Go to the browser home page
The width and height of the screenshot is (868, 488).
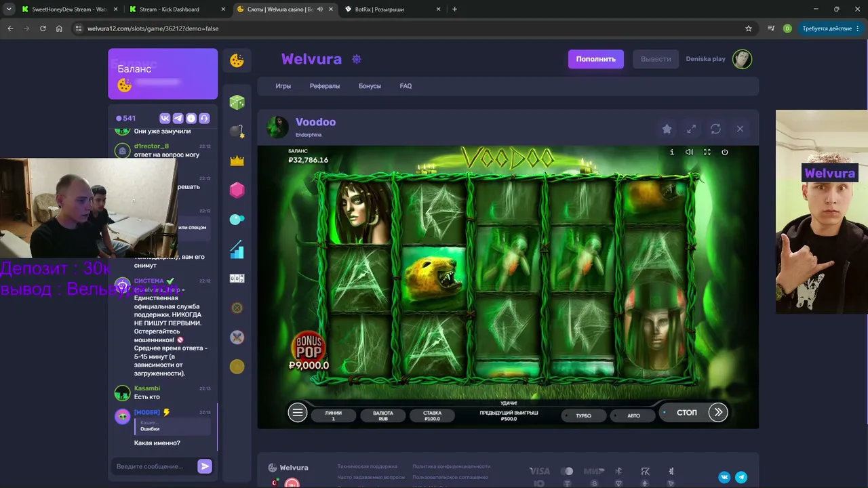59,28
